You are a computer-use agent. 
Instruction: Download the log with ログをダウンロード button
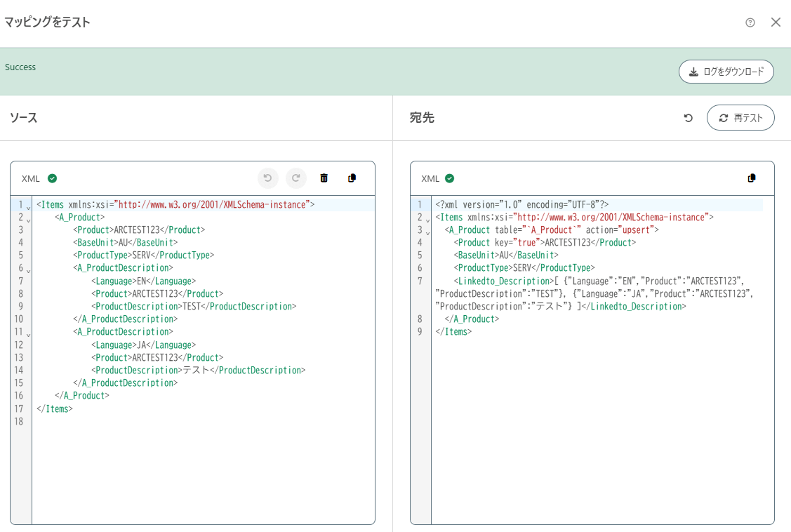pyautogui.click(x=726, y=72)
